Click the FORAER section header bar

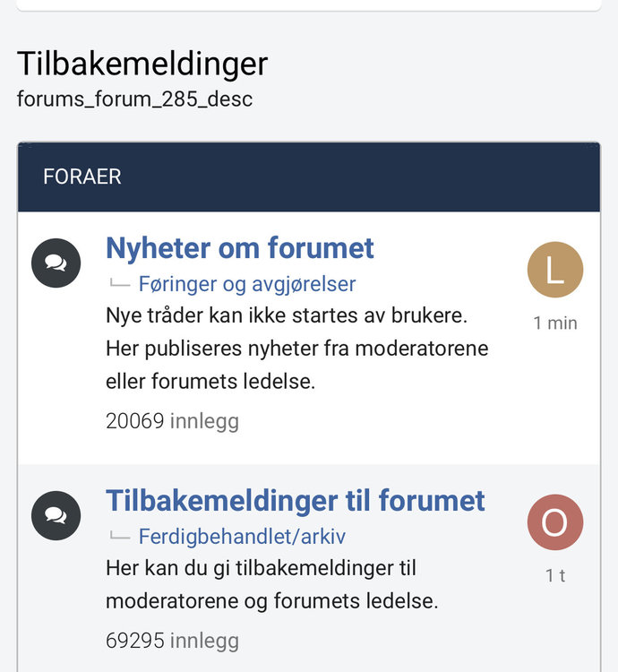tap(309, 177)
